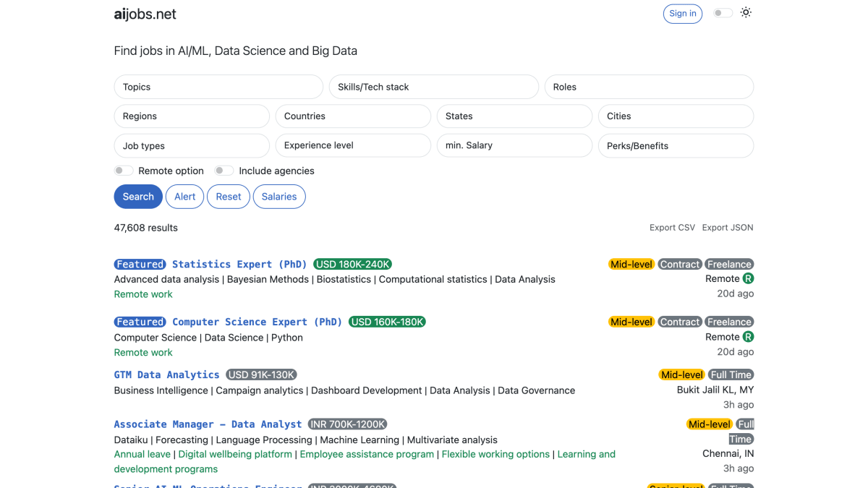Viewport: 868px width, 488px height.
Task: Click Annual leave perk text
Action: click(142, 454)
